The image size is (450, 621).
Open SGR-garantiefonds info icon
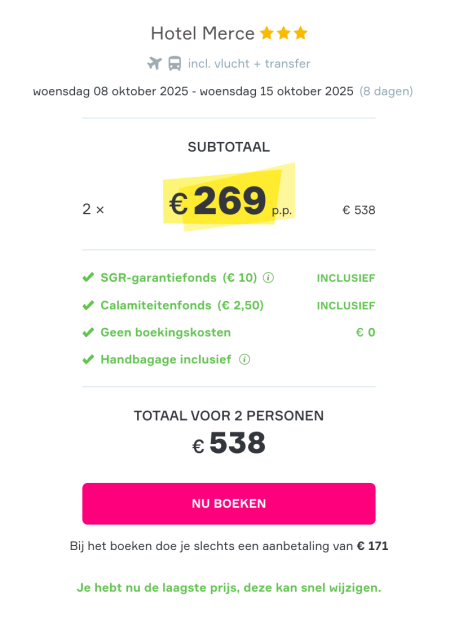(269, 278)
